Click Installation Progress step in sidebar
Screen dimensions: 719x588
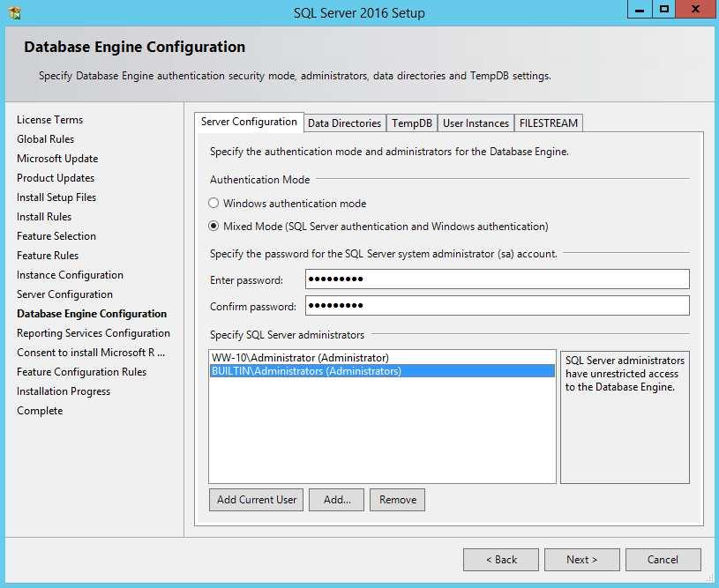tap(64, 391)
